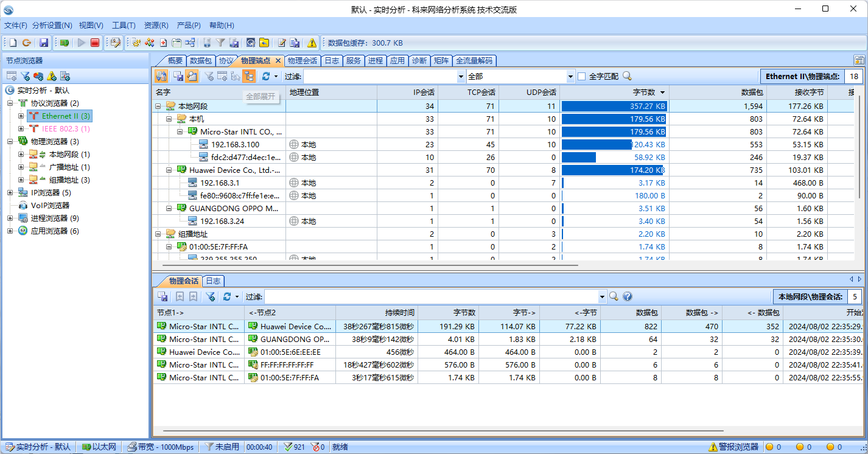Click the notepad with pencil toolbar icon

point(282,43)
